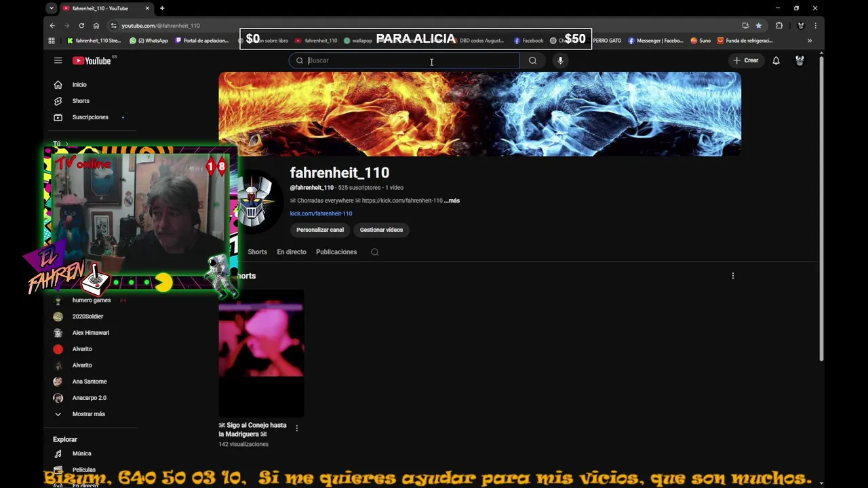Click the search magnifier button
Image resolution: width=868 pixels, height=488 pixels.
532,60
